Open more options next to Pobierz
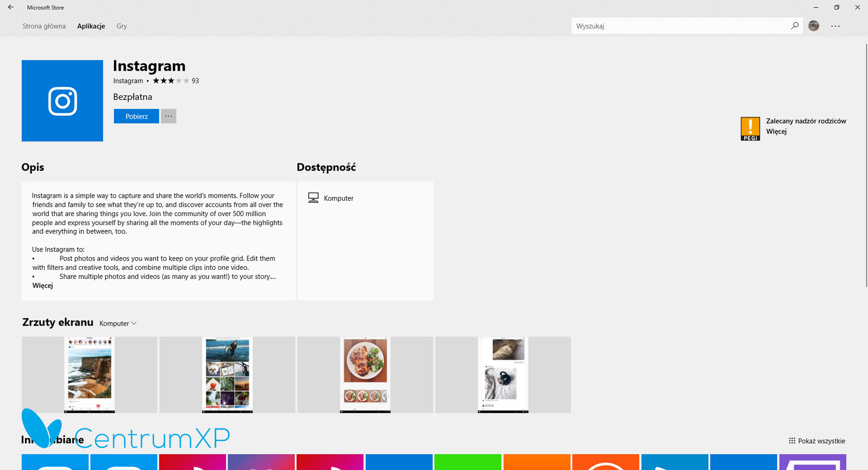Viewport: 868px width, 470px height. coord(168,116)
